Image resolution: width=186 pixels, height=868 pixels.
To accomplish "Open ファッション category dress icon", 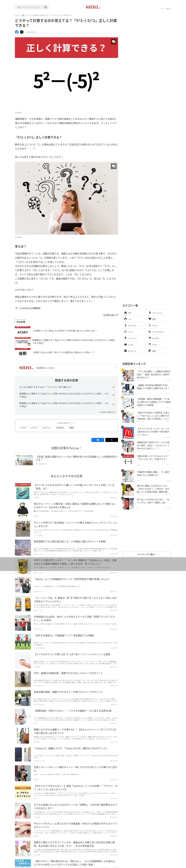I will coord(150,313).
